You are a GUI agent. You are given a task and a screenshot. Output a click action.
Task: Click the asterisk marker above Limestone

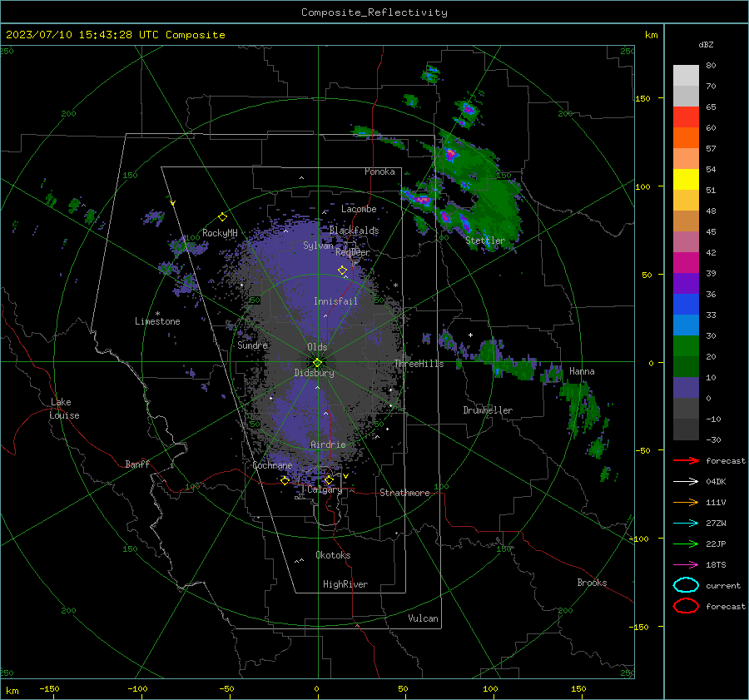pos(157,314)
